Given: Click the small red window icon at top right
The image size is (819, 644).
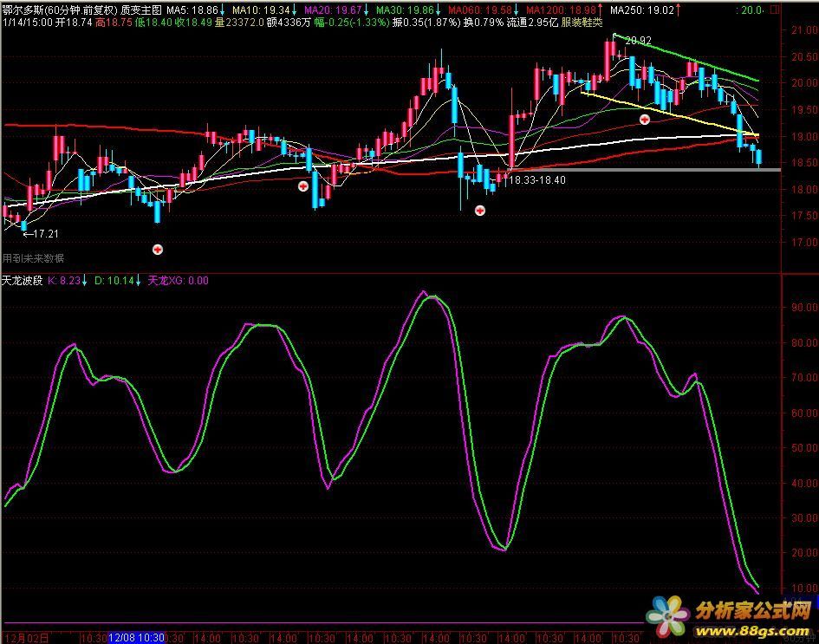Looking at the screenshot, I should click(x=775, y=10).
